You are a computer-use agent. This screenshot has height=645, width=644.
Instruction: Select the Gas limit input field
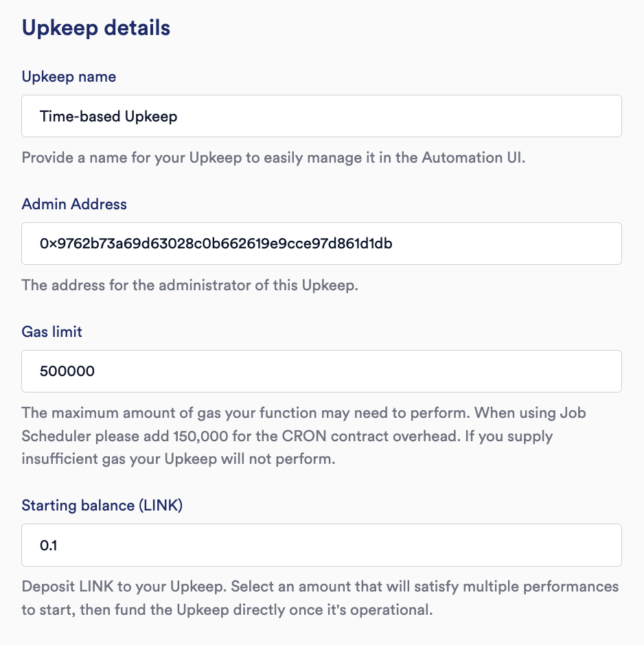[x=321, y=371]
